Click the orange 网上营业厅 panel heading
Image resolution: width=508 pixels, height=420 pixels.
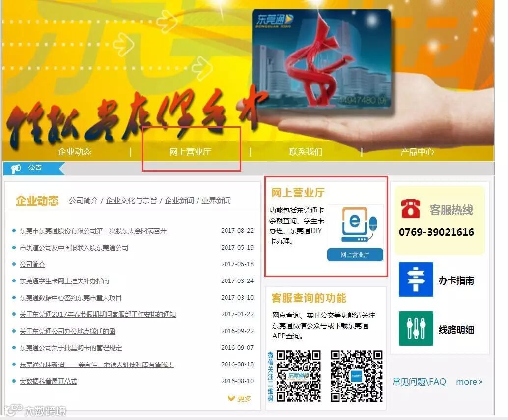298,193
